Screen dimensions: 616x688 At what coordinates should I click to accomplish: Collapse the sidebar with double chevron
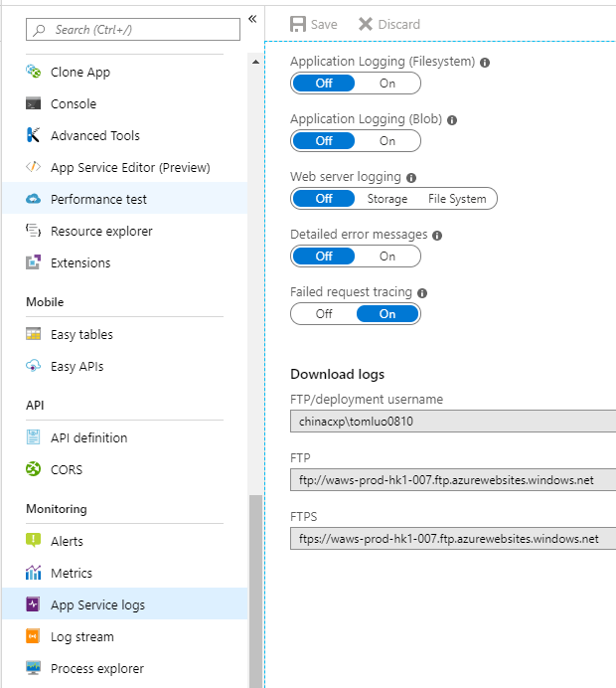tap(252, 19)
